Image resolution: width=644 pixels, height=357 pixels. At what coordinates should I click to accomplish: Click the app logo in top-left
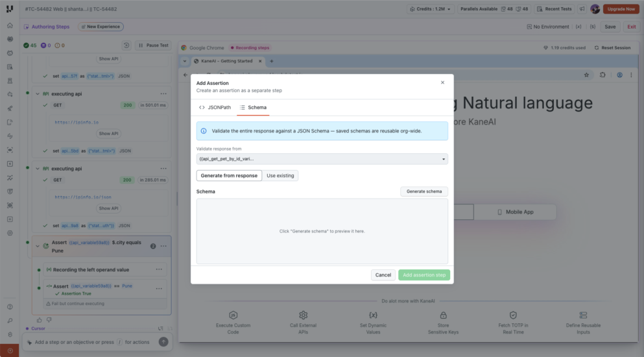(x=10, y=8)
